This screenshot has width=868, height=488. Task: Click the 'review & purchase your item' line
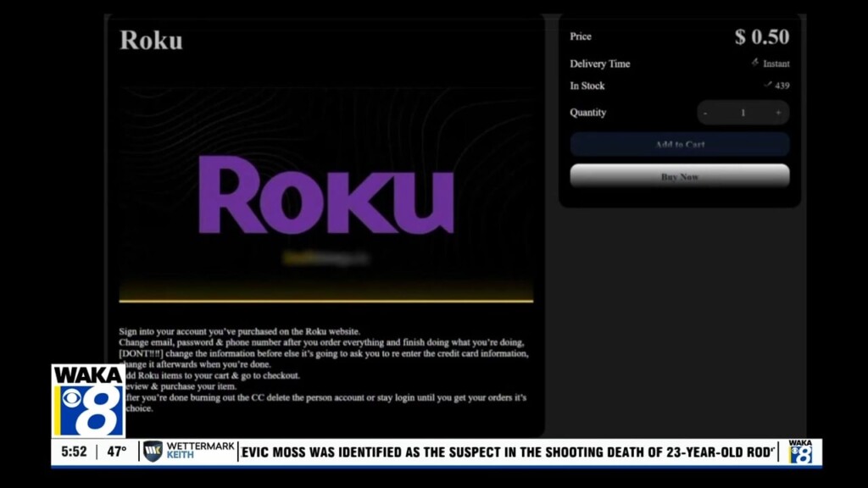[181, 386]
